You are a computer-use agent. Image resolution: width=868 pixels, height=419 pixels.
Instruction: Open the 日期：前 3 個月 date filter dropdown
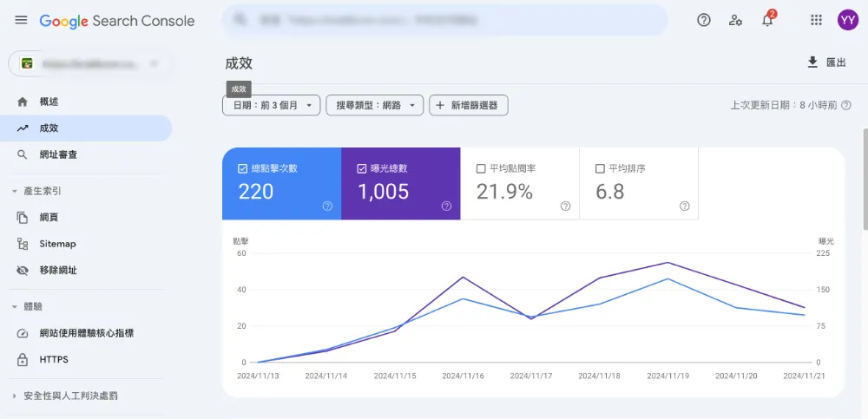(272, 106)
